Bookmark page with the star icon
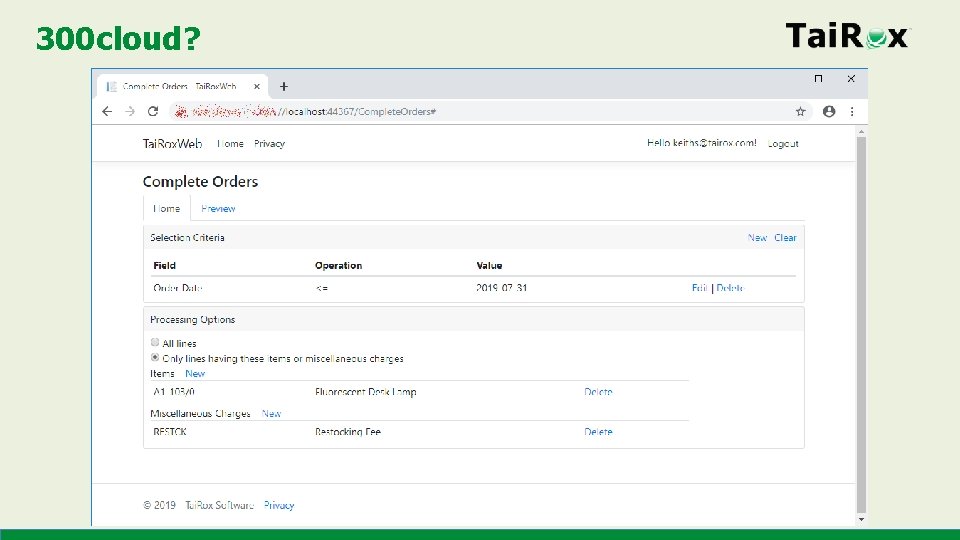The width and height of the screenshot is (960, 540). click(x=800, y=111)
